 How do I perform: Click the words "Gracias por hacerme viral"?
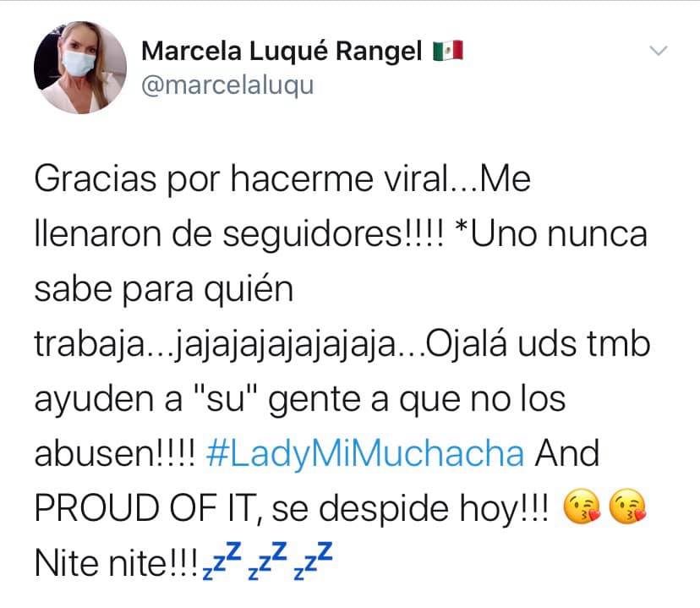pos(242,180)
